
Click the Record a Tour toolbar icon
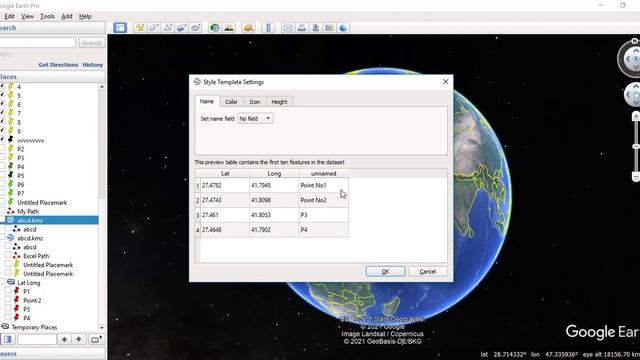pyautogui.click(x=196, y=28)
